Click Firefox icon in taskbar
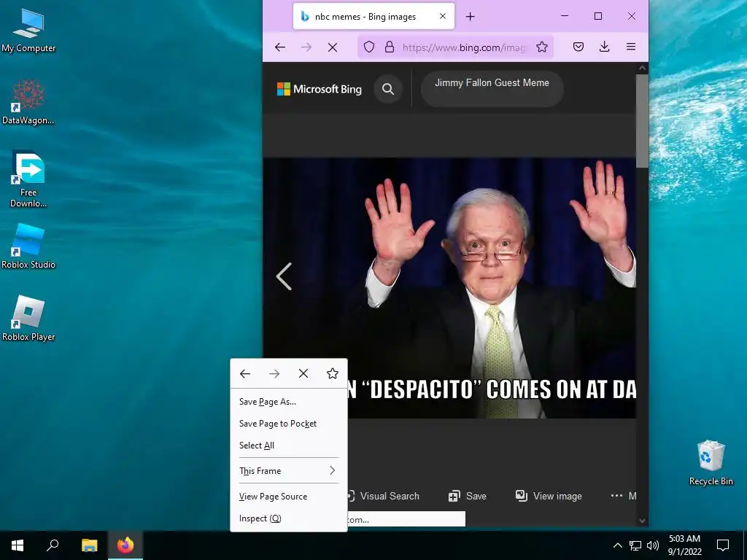The width and height of the screenshot is (747, 560). tap(125, 545)
